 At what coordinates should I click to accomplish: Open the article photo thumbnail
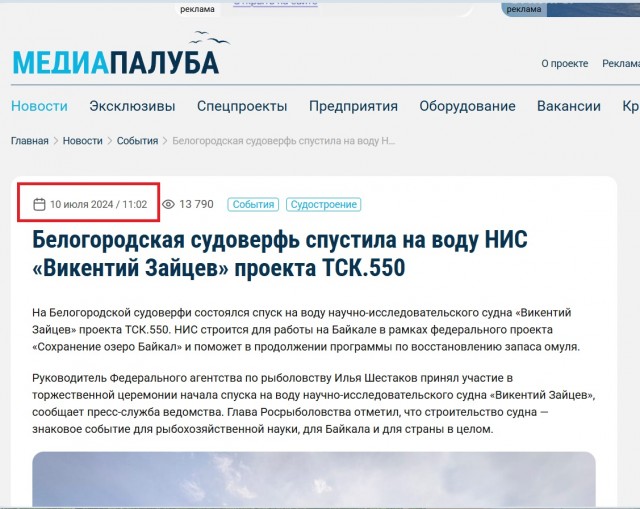(313, 479)
